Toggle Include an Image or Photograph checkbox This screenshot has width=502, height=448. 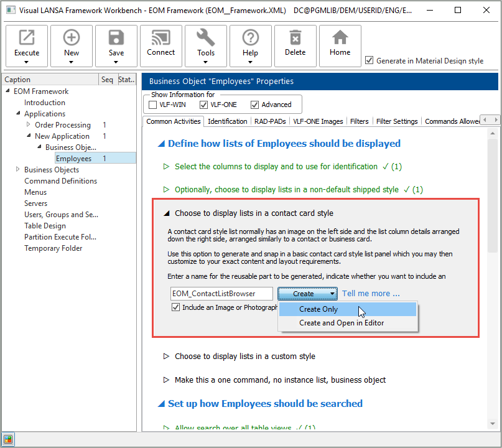point(175,307)
